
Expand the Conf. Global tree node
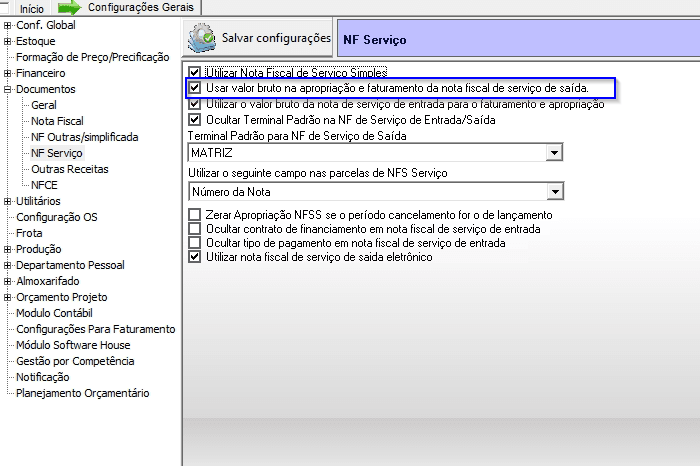(7, 25)
